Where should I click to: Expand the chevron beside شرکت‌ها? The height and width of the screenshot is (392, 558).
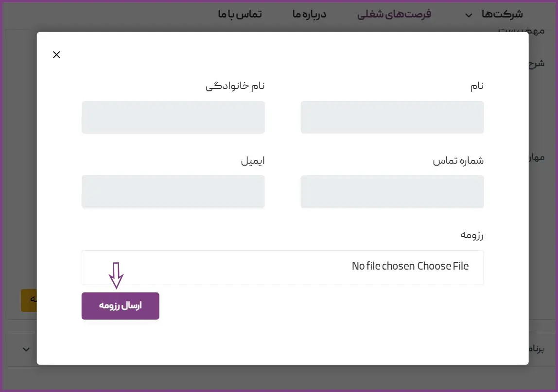(x=469, y=15)
